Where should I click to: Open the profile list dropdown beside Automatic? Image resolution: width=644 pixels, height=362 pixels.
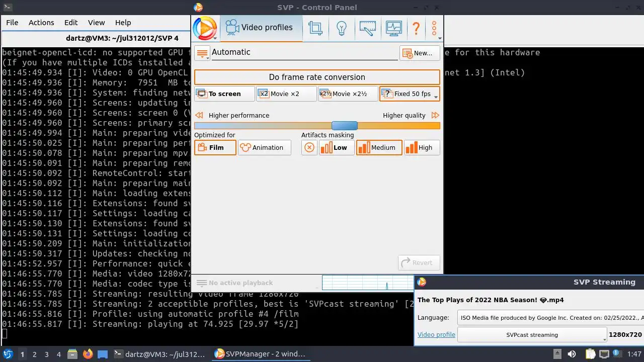coord(202,53)
